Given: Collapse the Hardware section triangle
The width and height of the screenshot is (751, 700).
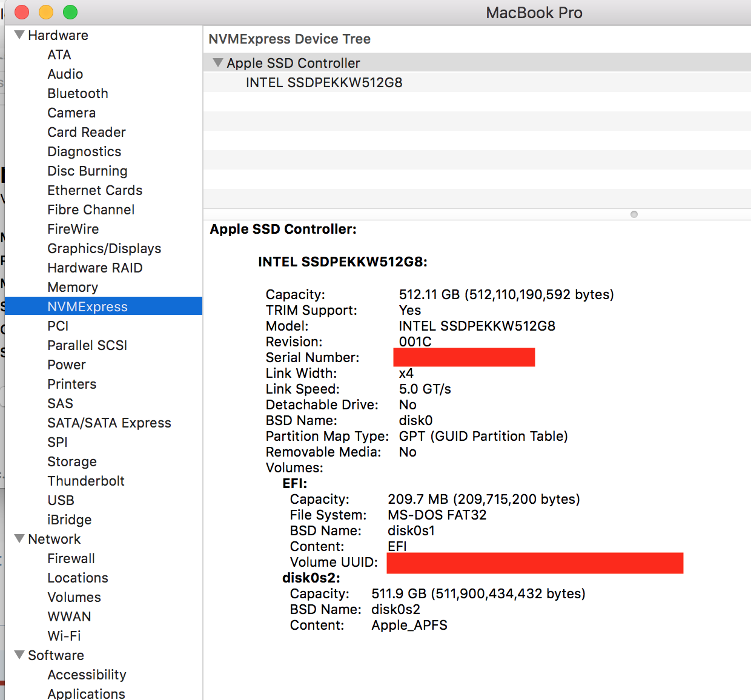Looking at the screenshot, I should click(x=19, y=35).
